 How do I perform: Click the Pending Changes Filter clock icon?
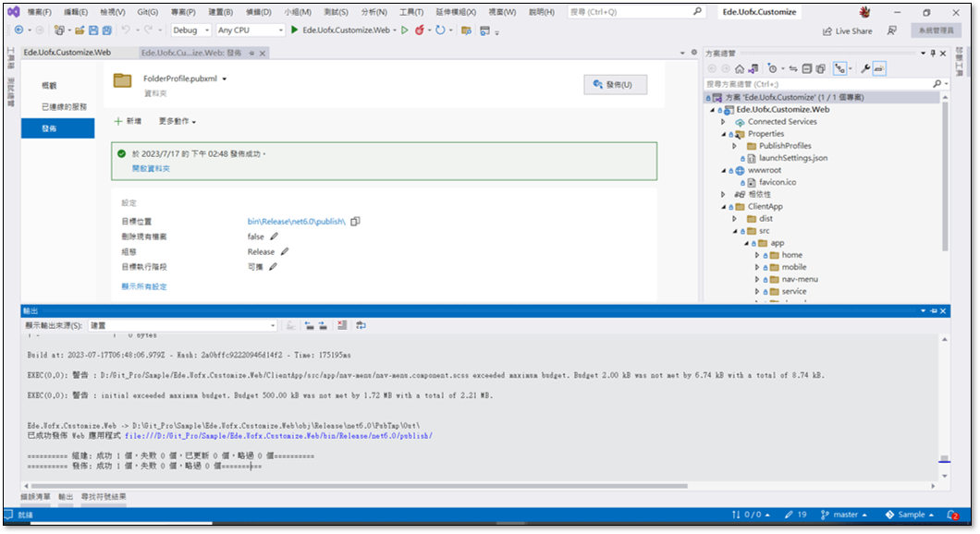click(x=773, y=68)
